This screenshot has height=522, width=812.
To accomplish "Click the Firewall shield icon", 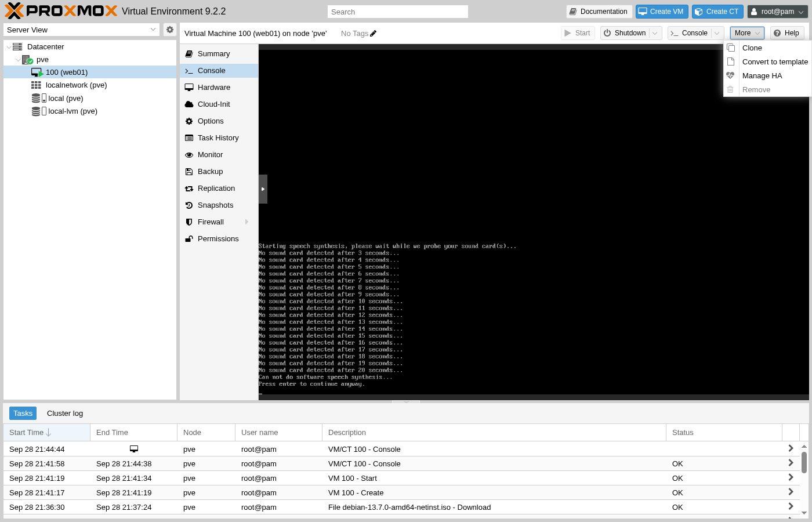I will coord(189,222).
